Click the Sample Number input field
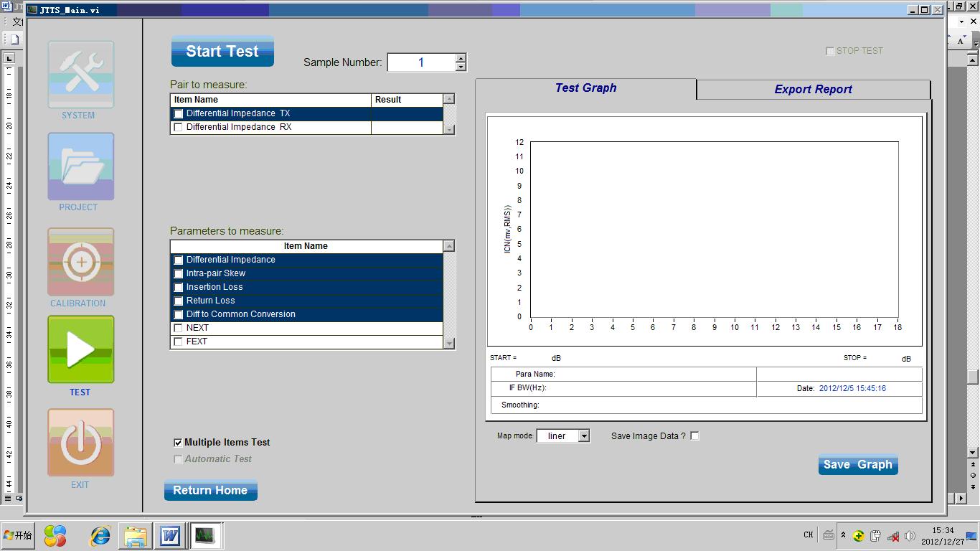The height and width of the screenshot is (551, 980). tap(421, 63)
